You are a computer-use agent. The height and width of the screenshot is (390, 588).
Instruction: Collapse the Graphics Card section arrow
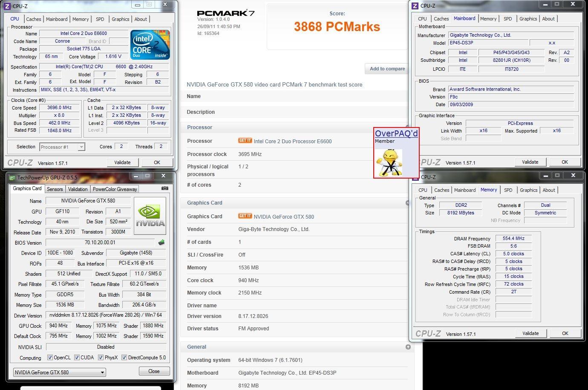[407, 203]
